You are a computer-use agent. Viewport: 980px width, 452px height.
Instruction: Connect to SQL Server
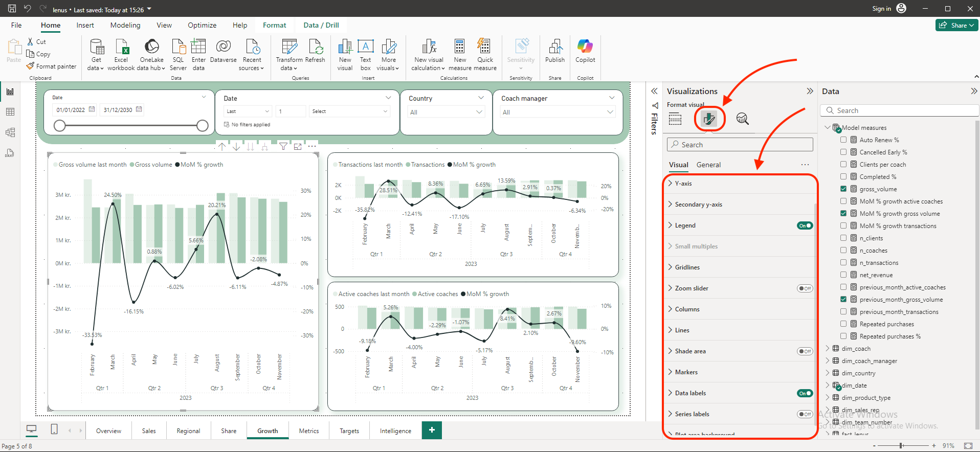coord(178,55)
